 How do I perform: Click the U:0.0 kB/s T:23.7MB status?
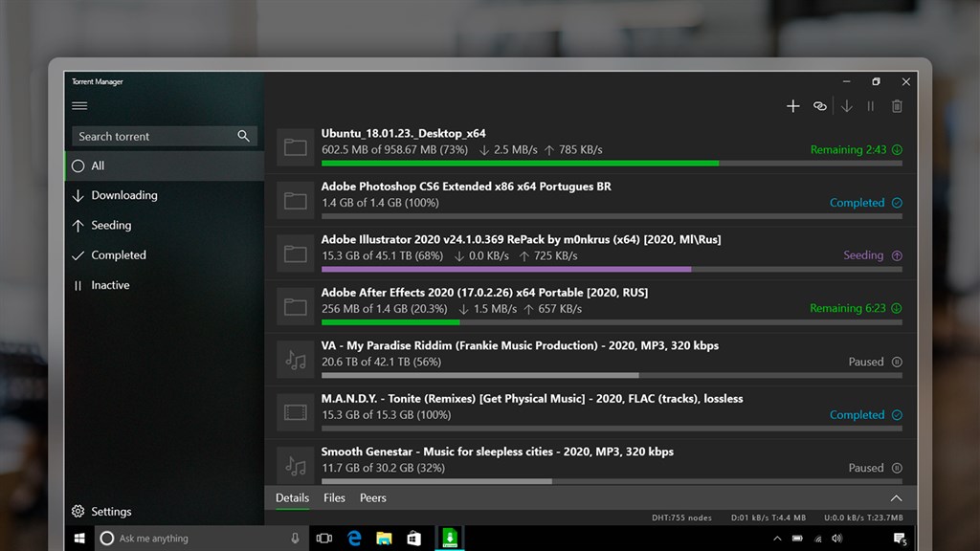[863, 518]
